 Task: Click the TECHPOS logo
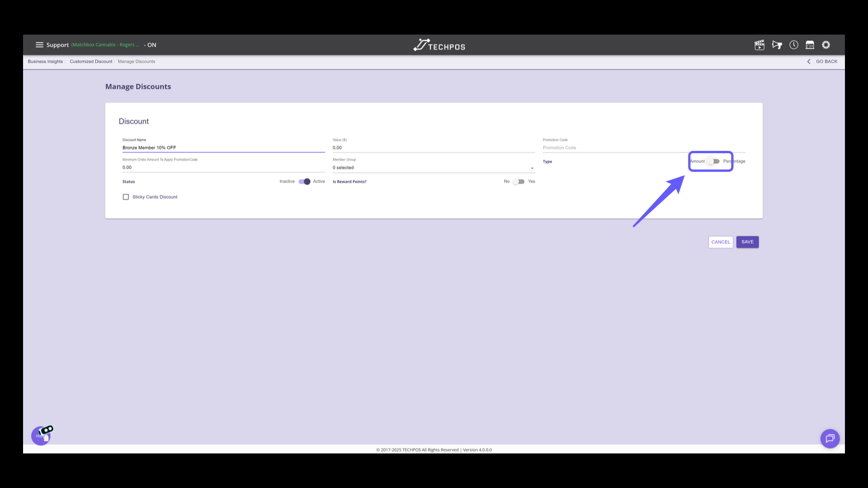pyautogui.click(x=439, y=45)
